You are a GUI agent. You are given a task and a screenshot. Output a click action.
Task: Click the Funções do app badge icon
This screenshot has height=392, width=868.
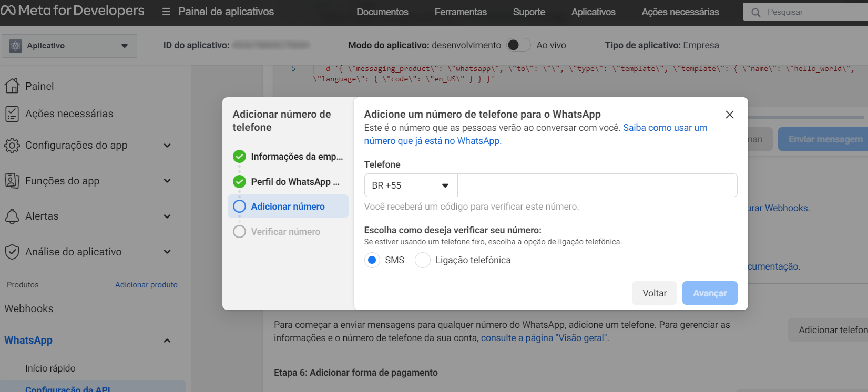click(x=12, y=181)
